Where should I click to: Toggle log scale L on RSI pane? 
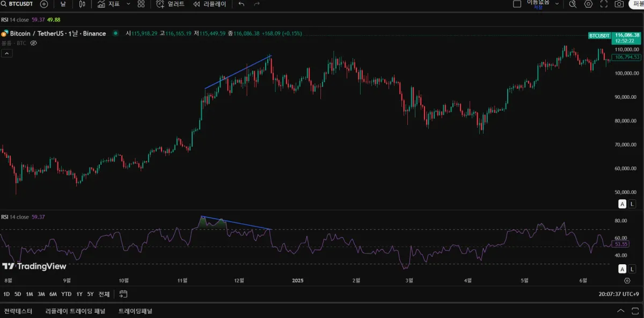coord(632,269)
